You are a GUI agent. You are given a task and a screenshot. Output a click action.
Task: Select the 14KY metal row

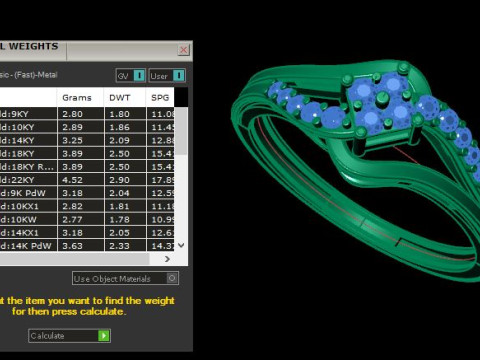(87, 140)
